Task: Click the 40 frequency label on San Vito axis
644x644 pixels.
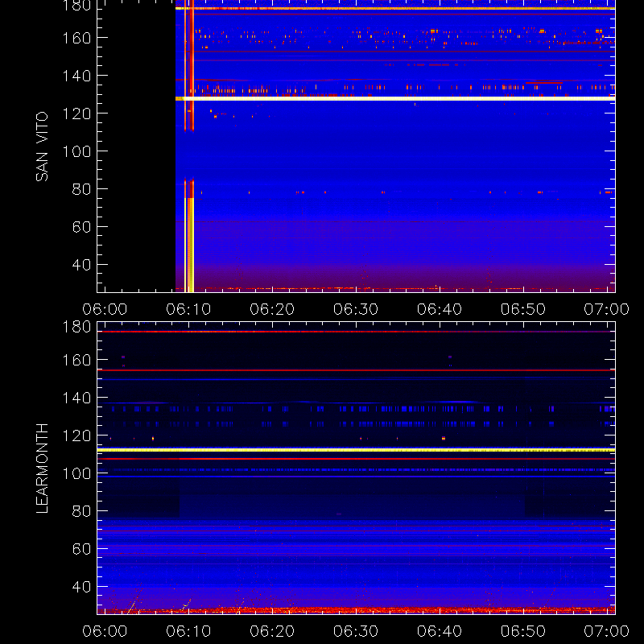Action: coord(81,265)
